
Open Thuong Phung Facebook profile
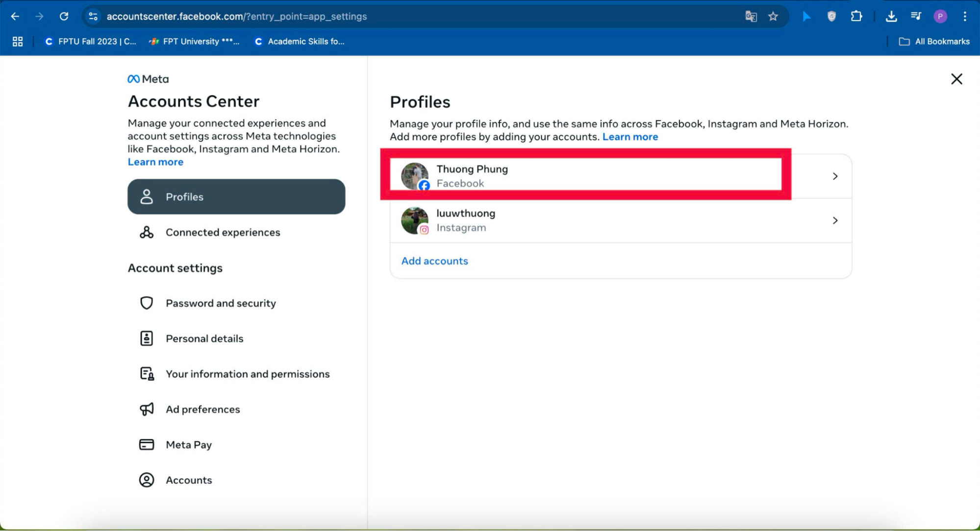(621, 176)
